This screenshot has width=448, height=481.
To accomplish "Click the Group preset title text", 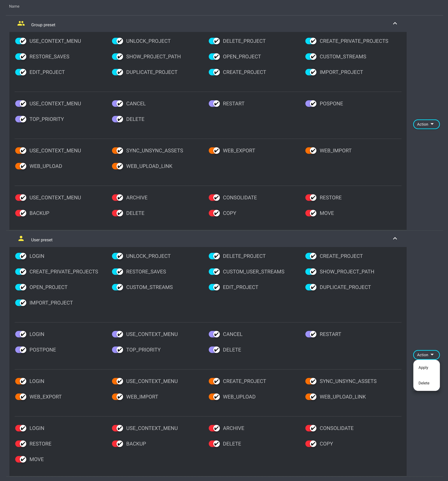I will point(43,25).
